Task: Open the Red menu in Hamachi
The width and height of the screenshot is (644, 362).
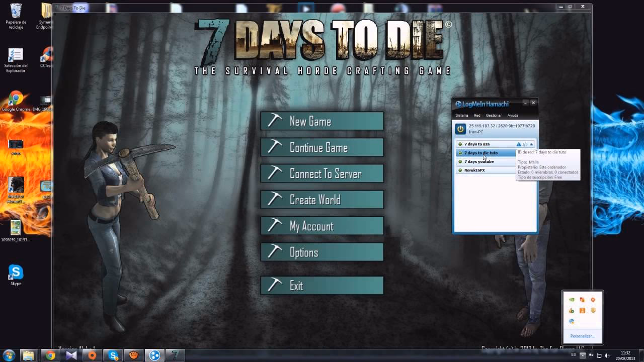Action: [477, 116]
